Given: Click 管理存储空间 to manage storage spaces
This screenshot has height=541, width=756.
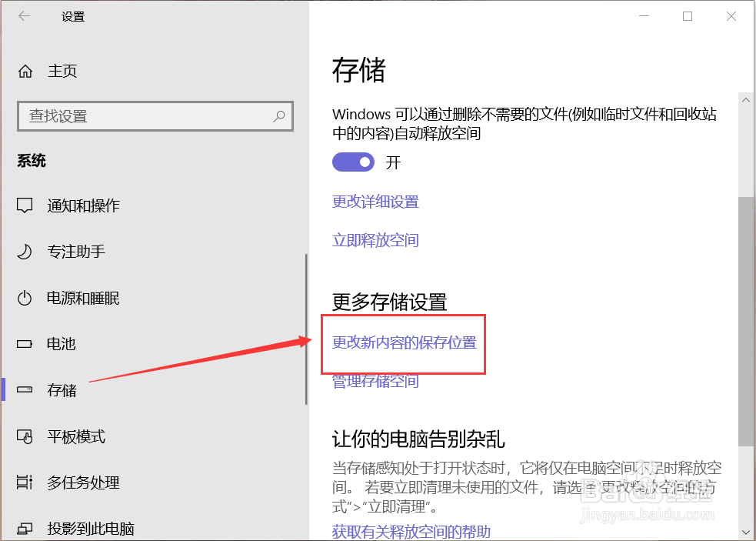Looking at the screenshot, I should click(374, 381).
